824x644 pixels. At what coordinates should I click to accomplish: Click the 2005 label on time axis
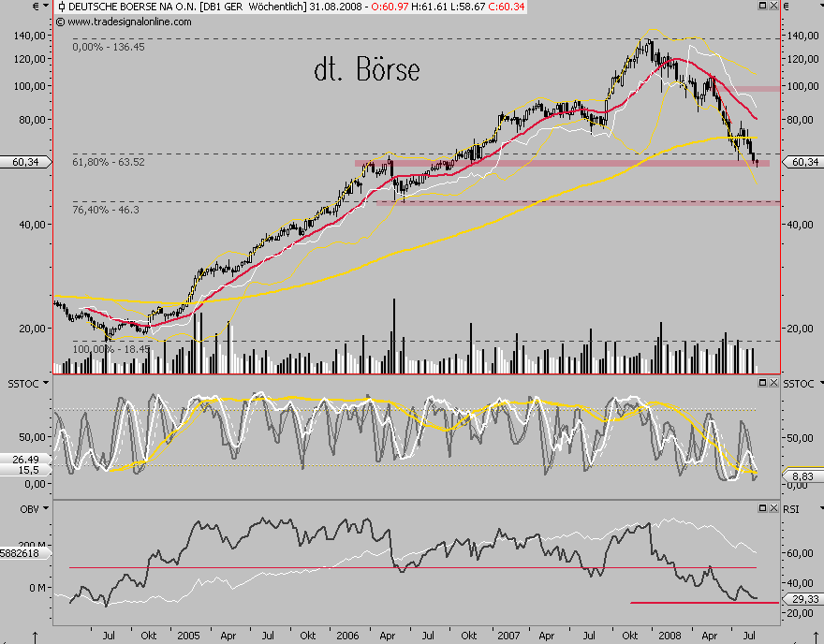point(188,636)
